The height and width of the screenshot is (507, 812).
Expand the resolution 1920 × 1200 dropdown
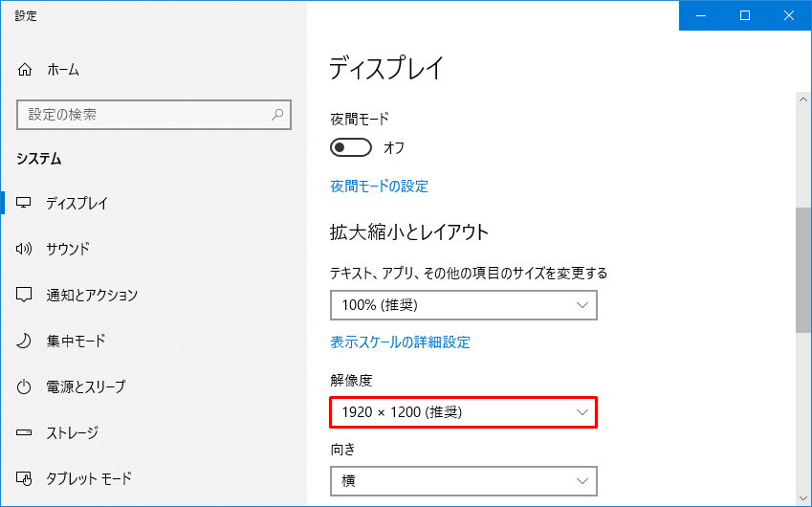tap(463, 412)
